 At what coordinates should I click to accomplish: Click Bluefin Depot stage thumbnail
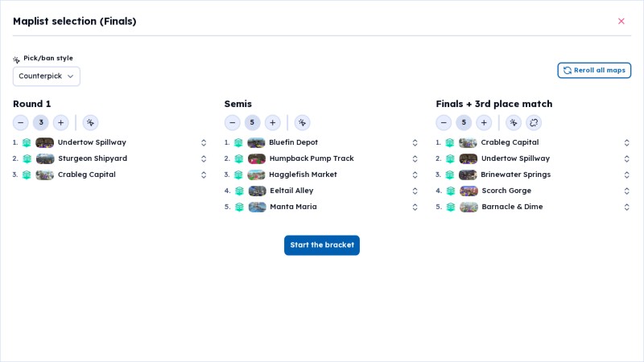256,142
